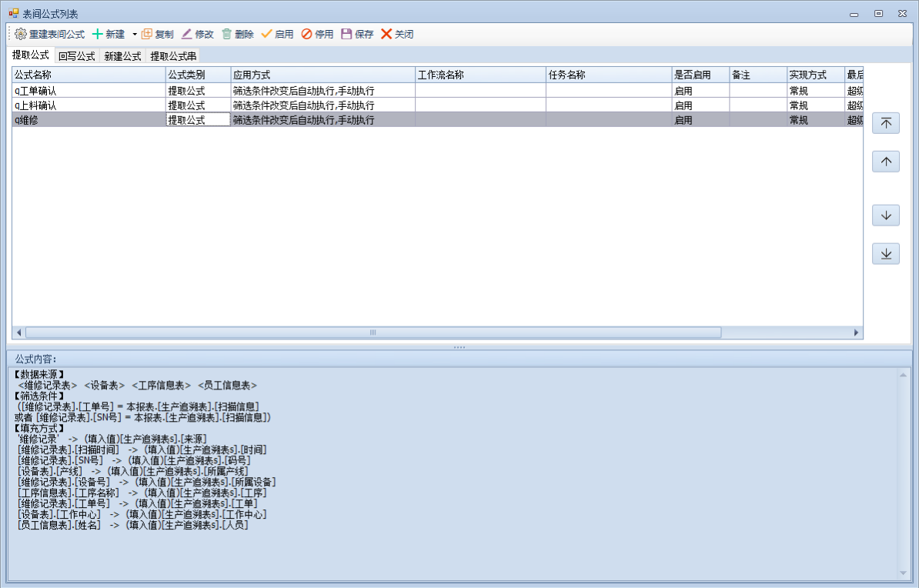Click the Modify (修改) pencil icon
The width and height of the screenshot is (919, 588).
point(187,35)
